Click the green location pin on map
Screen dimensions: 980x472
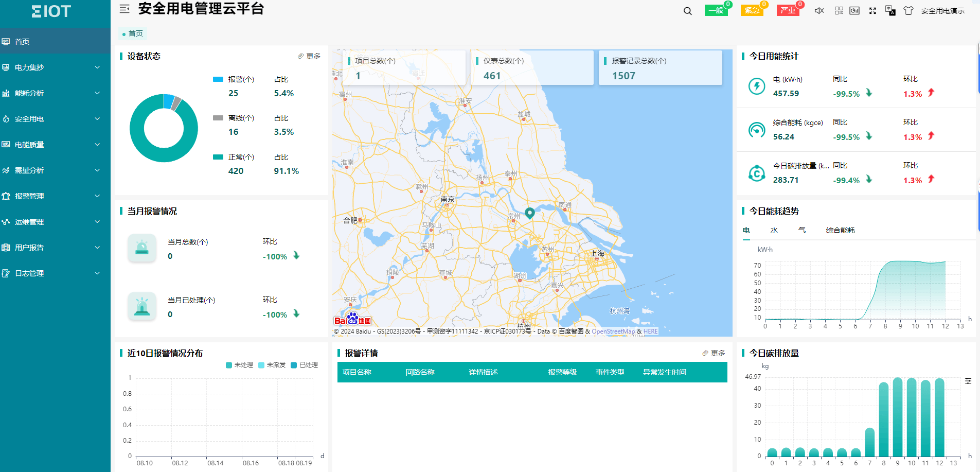pyautogui.click(x=529, y=213)
